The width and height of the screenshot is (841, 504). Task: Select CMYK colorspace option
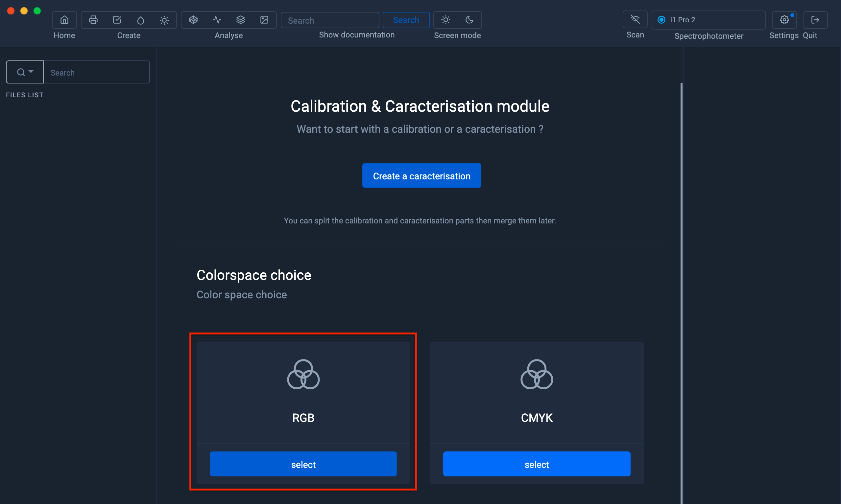tap(536, 464)
